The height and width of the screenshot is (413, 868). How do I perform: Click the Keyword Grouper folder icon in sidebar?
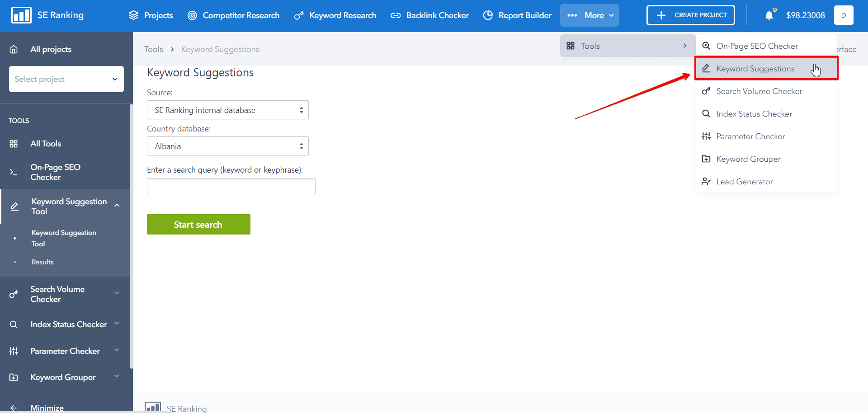coord(14,377)
